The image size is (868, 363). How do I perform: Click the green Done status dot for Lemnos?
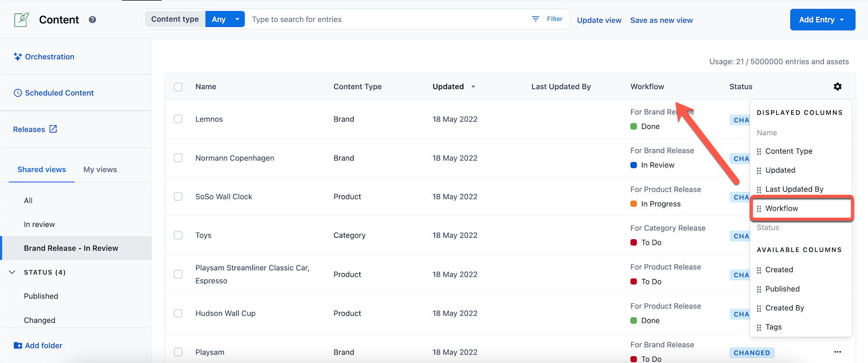click(633, 127)
